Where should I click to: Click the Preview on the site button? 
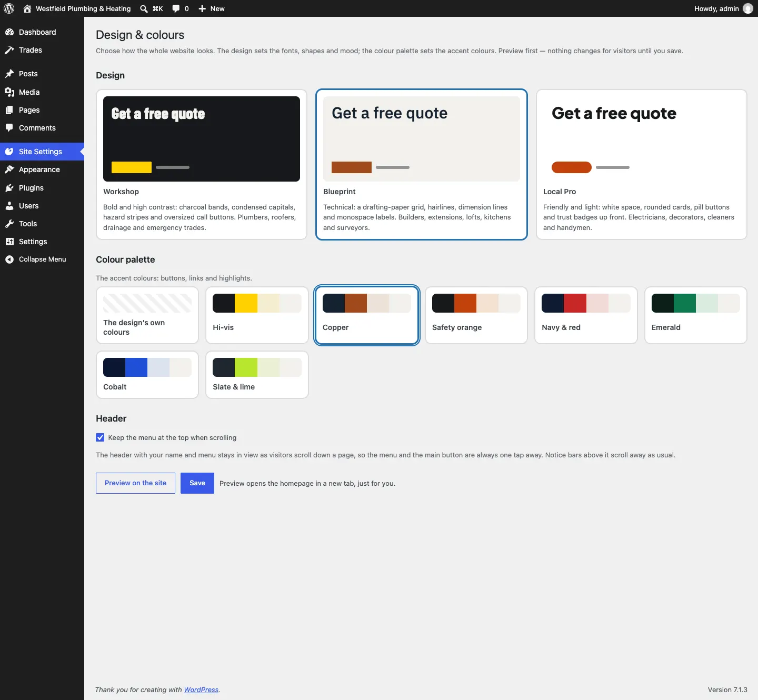[x=135, y=483]
